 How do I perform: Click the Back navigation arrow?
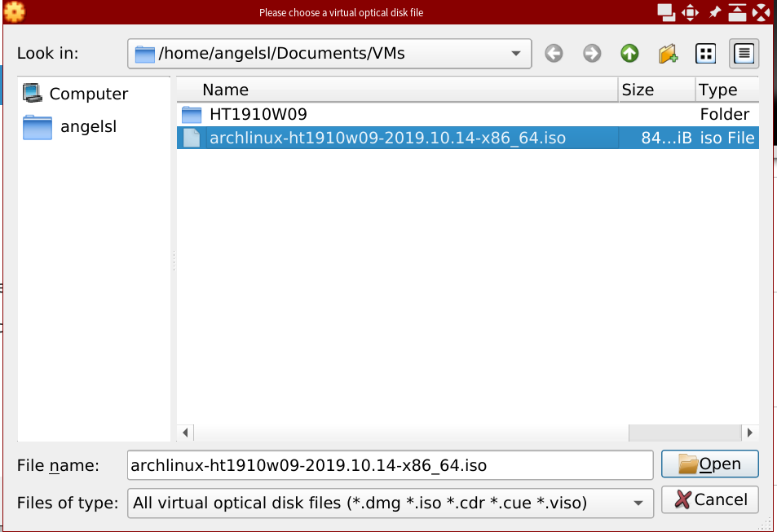pos(554,54)
